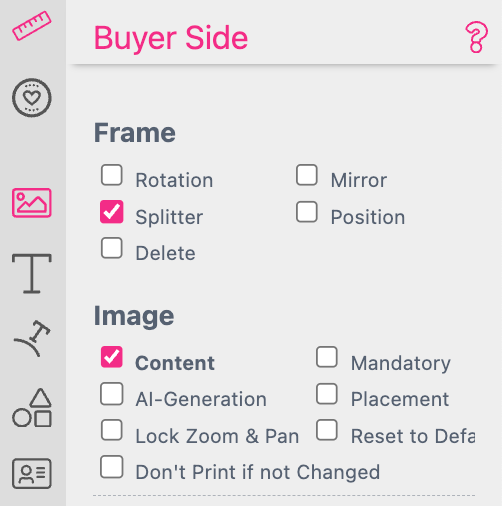Select the heart stamp icon

coord(32,98)
